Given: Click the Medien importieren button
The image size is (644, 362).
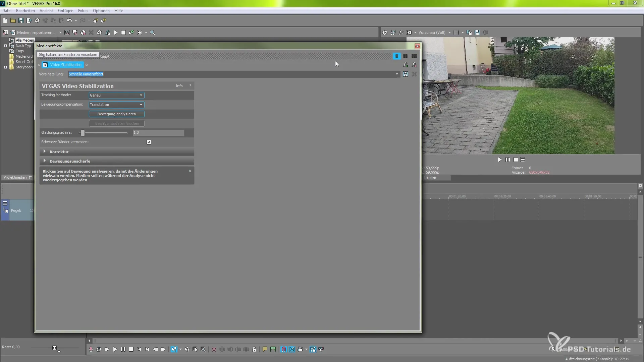Looking at the screenshot, I should [x=33, y=33].
